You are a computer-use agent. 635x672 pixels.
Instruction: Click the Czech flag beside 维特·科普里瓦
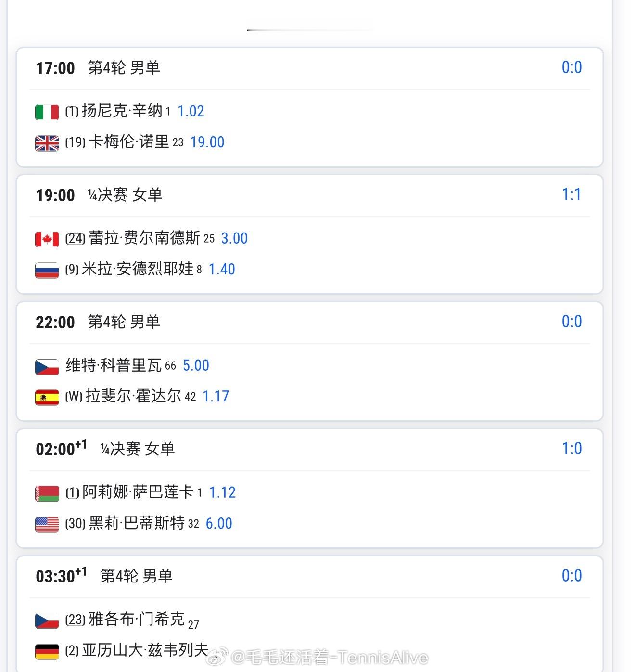pyautogui.click(x=47, y=366)
